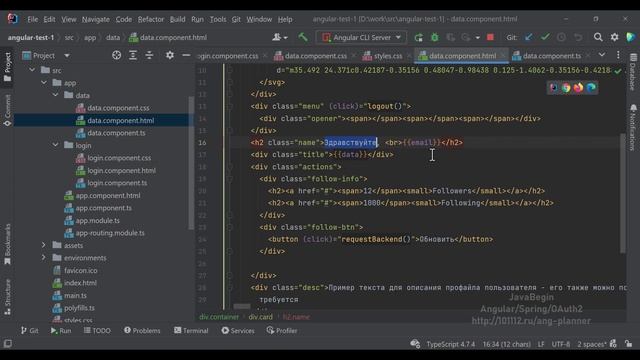
Task: Open preview in Chrome browser icon
Action: [566, 87]
